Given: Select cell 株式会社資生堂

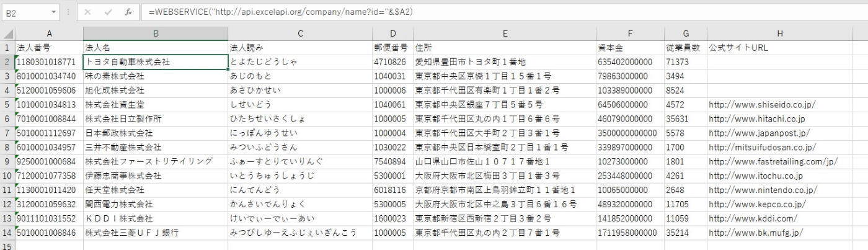Looking at the screenshot, I should click(156, 104).
